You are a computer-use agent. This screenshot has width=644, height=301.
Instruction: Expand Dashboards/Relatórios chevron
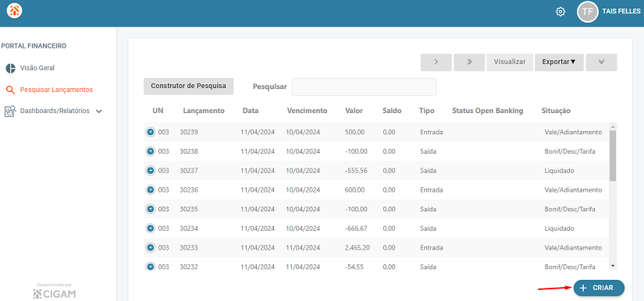pyautogui.click(x=98, y=112)
